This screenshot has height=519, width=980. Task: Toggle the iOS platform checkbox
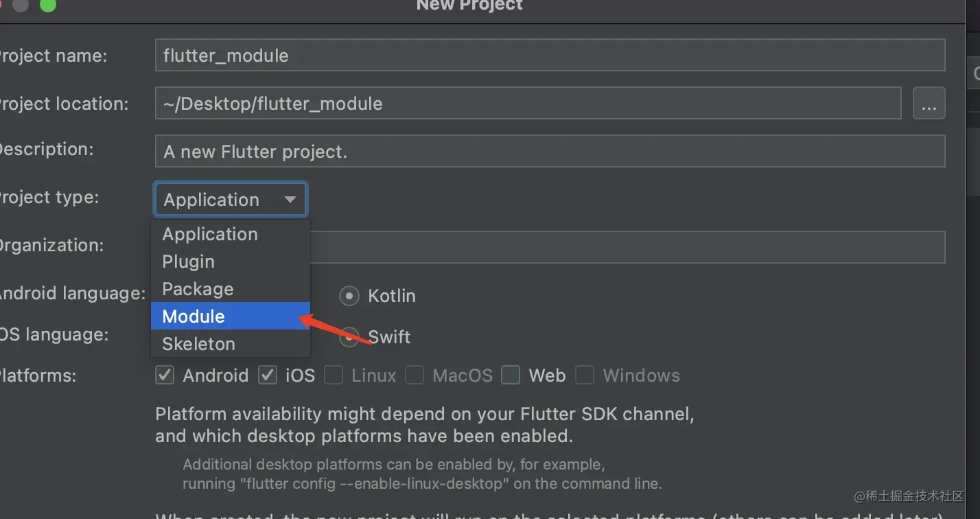(x=268, y=376)
